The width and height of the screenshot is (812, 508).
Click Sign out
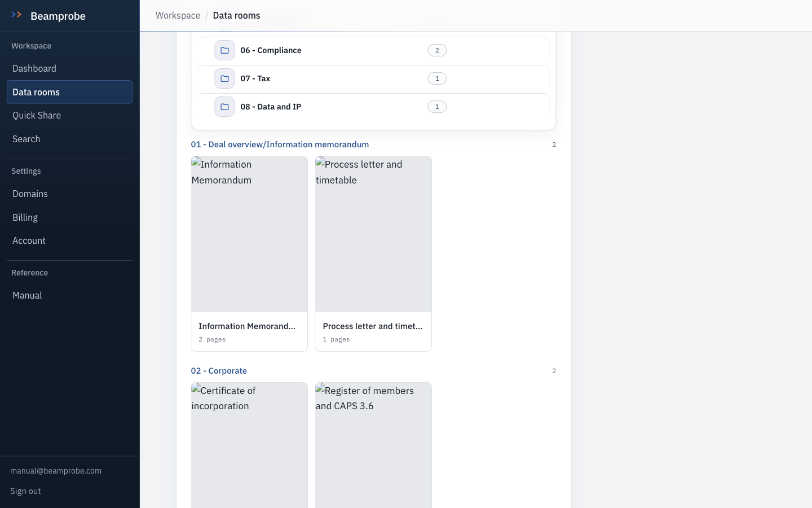(x=25, y=491)
